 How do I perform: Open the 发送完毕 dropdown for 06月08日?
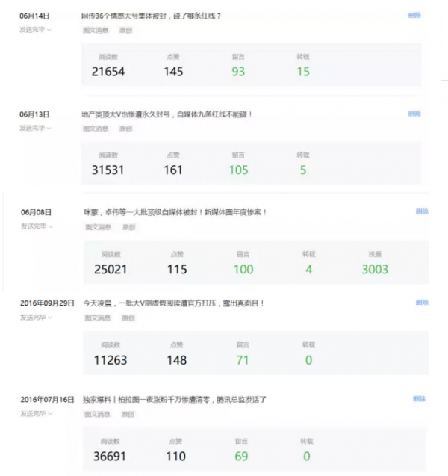[36, 226]
